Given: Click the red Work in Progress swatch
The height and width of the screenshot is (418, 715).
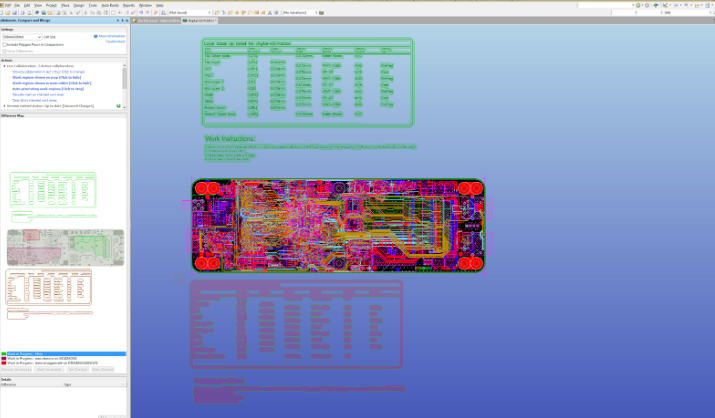Looking at the screenshot, I should pos(4,363).
